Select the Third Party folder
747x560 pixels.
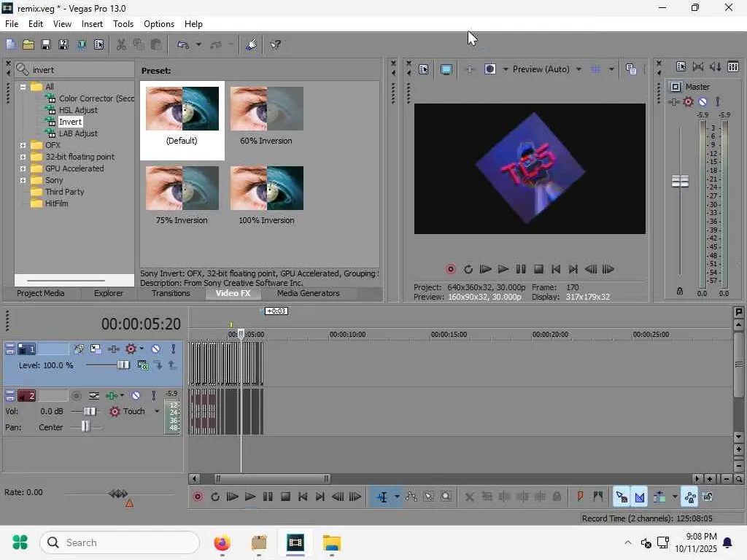pyautogui.click(x=64, y=192)
